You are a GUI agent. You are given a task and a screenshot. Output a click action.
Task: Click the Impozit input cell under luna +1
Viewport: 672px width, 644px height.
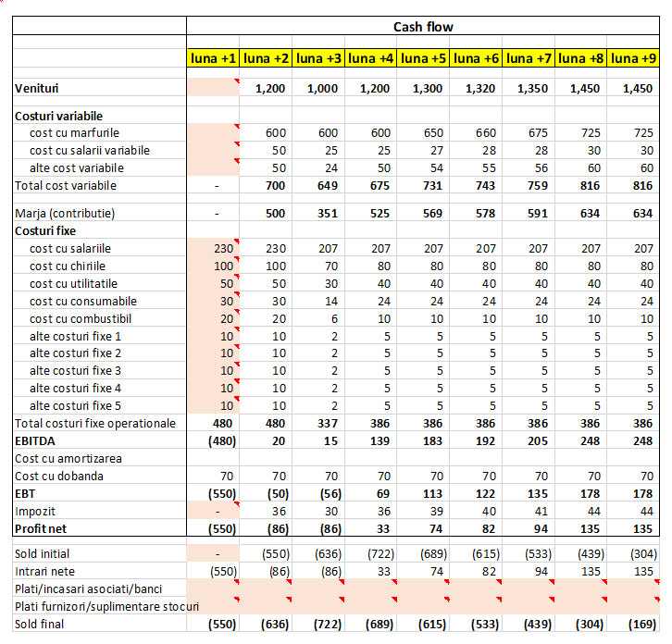[213, 512]
